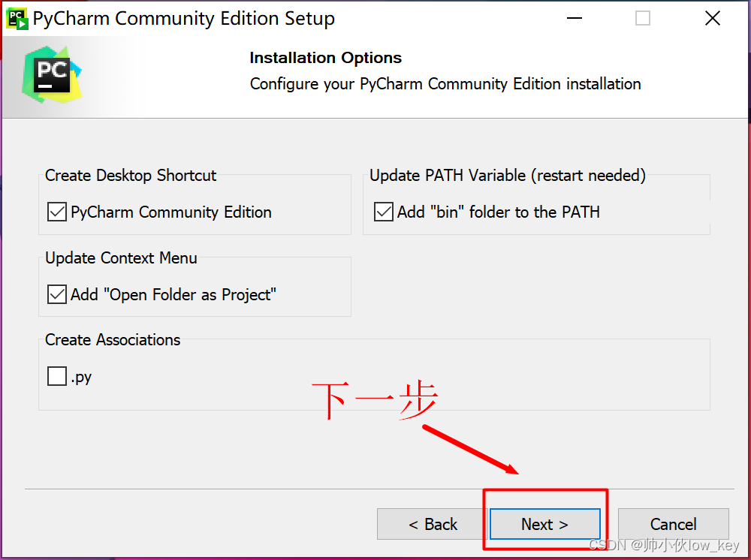The height and width of the screenshot is (560, 751).
Task: Click the .py association label text
Action: point(81,377)
